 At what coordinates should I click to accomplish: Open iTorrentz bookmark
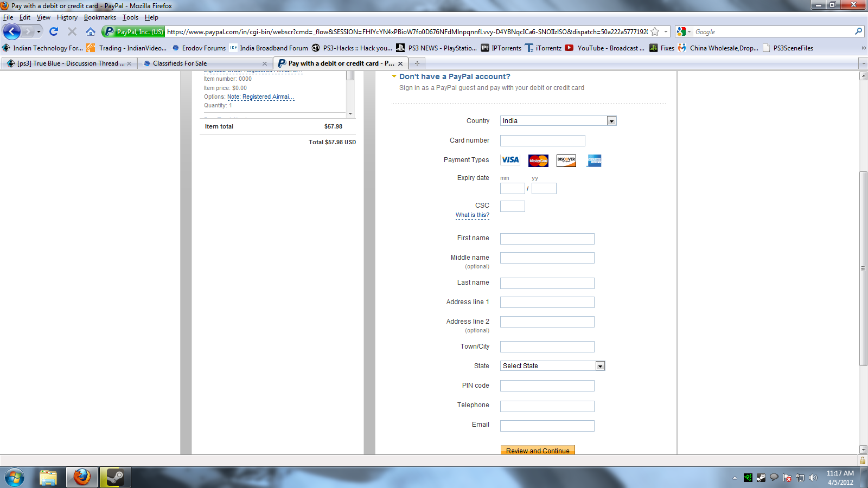(543, 48)
